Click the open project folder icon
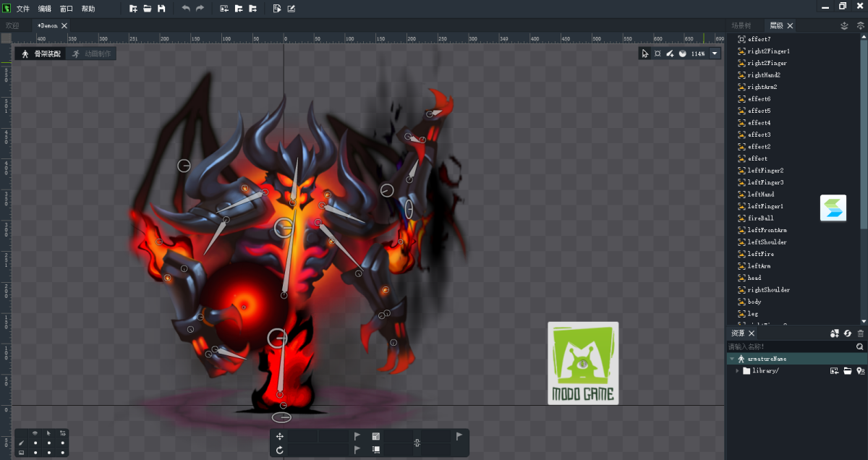The width and height of the screenshot is (868, 460). click(x=148, y=9)
